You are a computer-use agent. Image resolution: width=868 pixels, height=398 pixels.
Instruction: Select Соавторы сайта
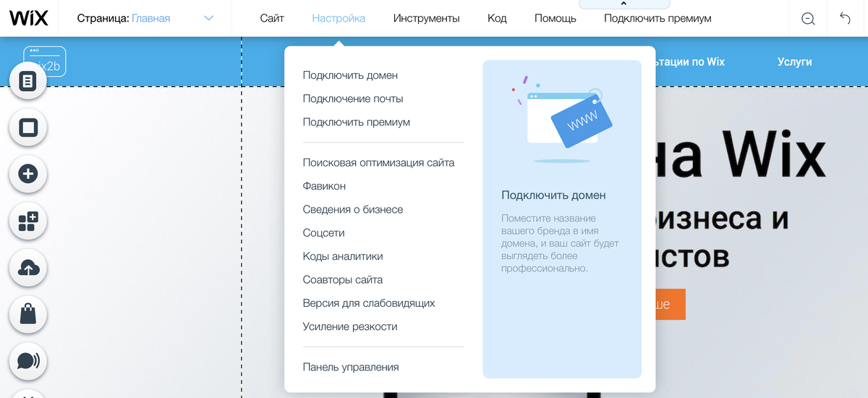click(343, 279)
